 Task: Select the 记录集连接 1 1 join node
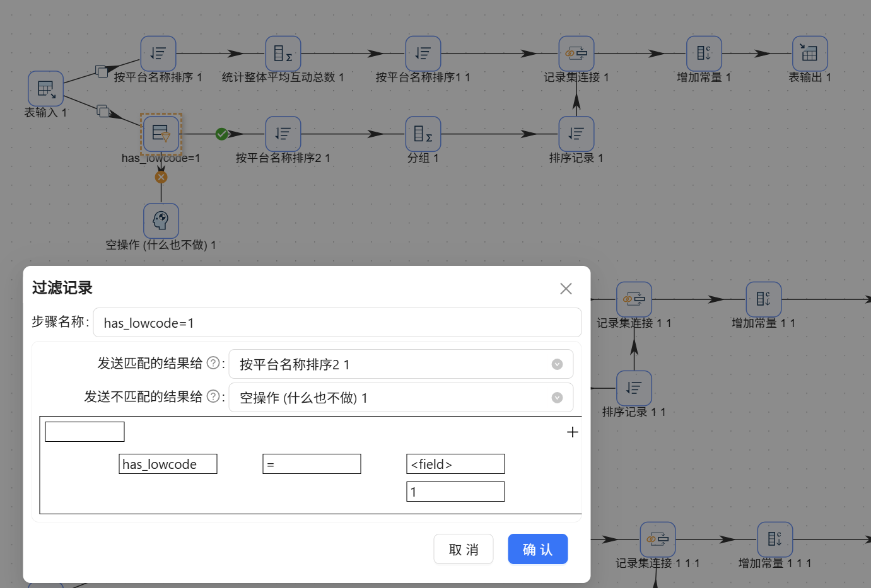[x=634, y=299]
